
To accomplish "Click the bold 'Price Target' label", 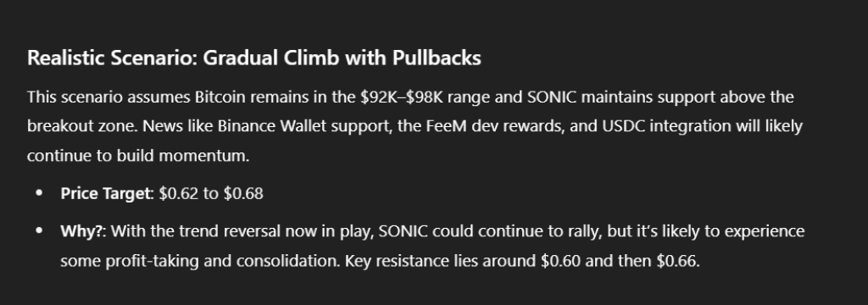I will click(105, 193).
